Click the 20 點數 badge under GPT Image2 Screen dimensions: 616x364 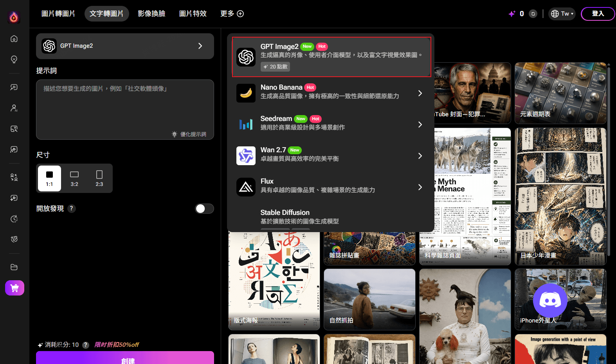(275, 67)
